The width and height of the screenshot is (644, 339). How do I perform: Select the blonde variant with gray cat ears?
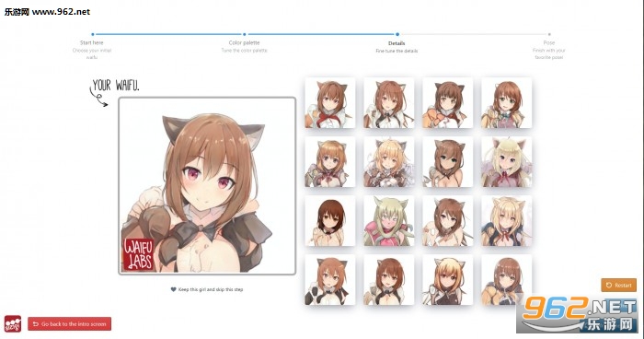click(388, 162)
